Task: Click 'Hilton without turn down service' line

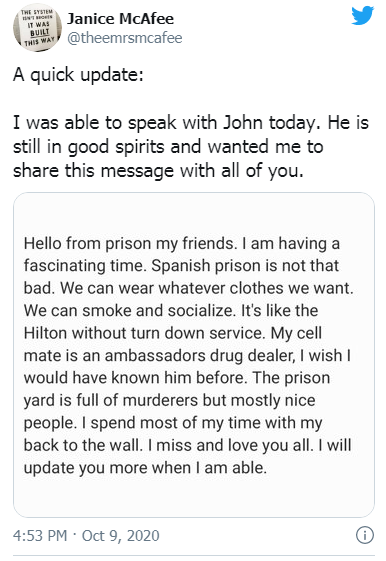Action: pos(173,333)
